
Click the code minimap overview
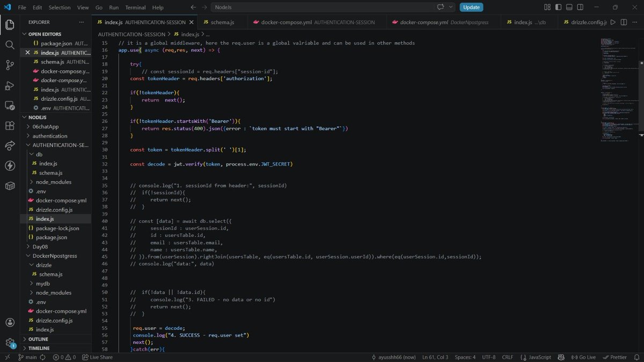pyautogui.click(x=619, y=90)
